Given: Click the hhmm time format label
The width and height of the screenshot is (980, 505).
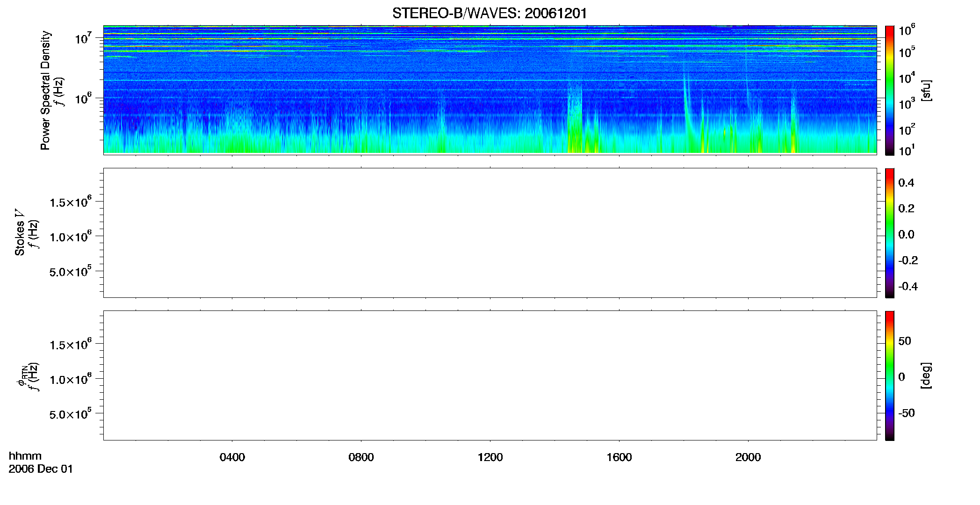Looking at the screenshot, I should point(25,456).
